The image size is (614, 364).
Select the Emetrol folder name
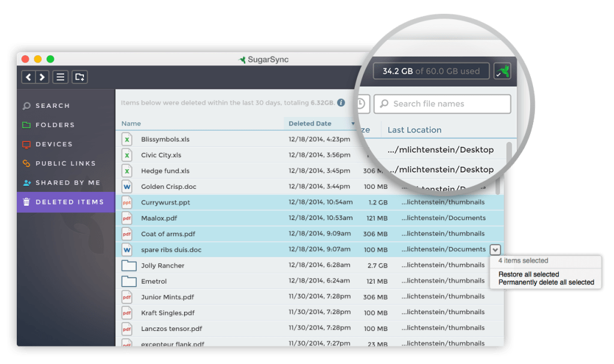[154, 281]
